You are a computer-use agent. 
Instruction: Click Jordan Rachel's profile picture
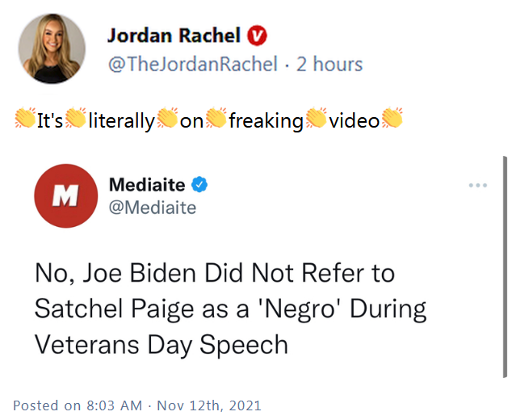54,49
